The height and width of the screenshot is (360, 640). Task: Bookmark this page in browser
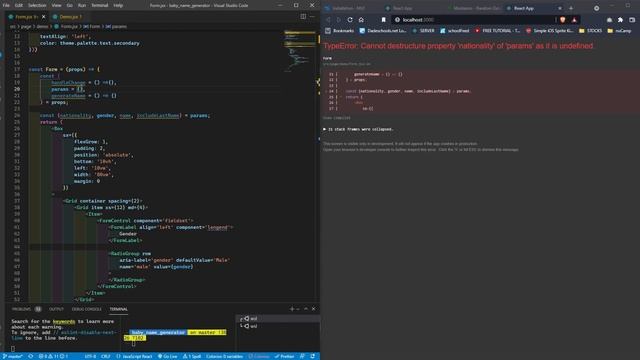click(x=383, y=20)
